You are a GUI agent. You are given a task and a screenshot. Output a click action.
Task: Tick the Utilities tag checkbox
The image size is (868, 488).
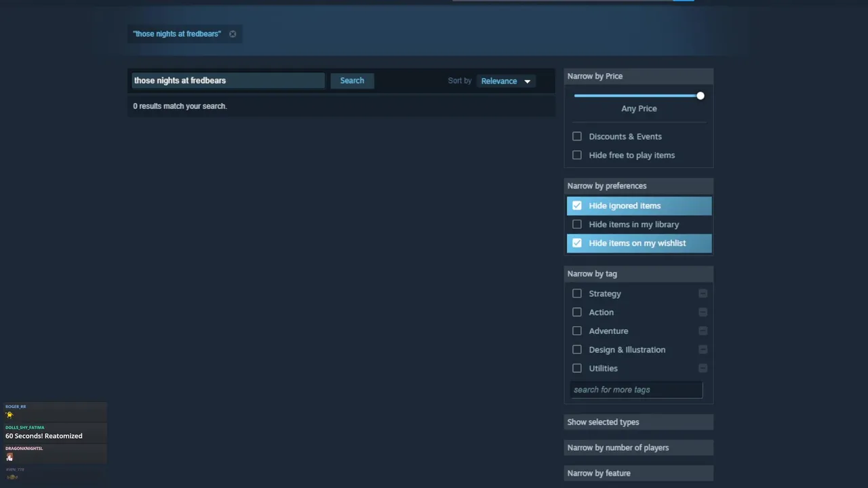[x=577, y=368]
